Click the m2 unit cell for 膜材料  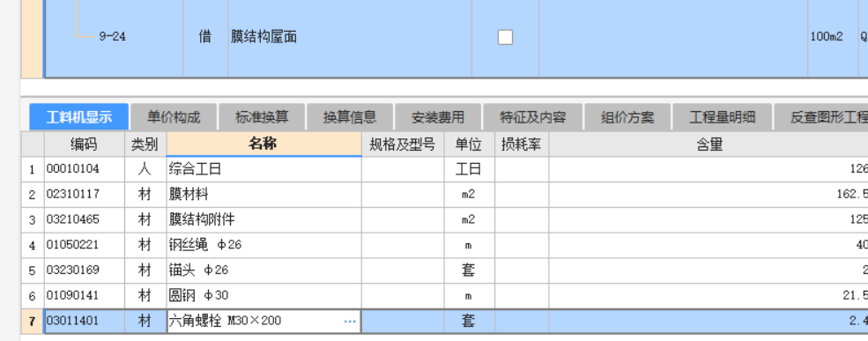point(469,195)
